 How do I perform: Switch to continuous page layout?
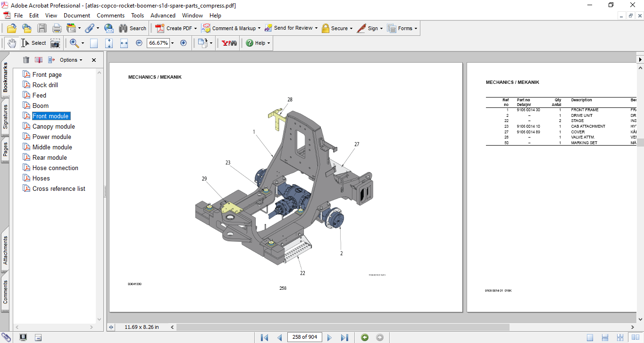(x=605, y=337)
